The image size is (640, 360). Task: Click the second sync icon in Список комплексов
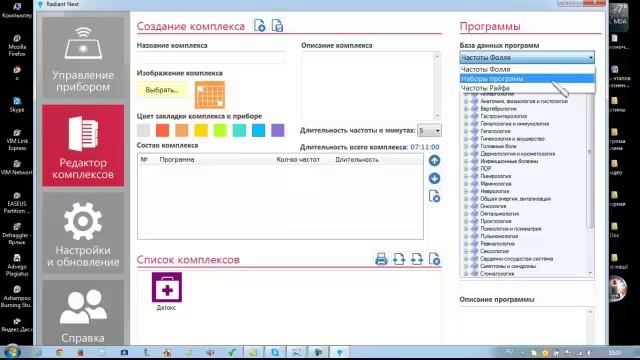[417, 259]
